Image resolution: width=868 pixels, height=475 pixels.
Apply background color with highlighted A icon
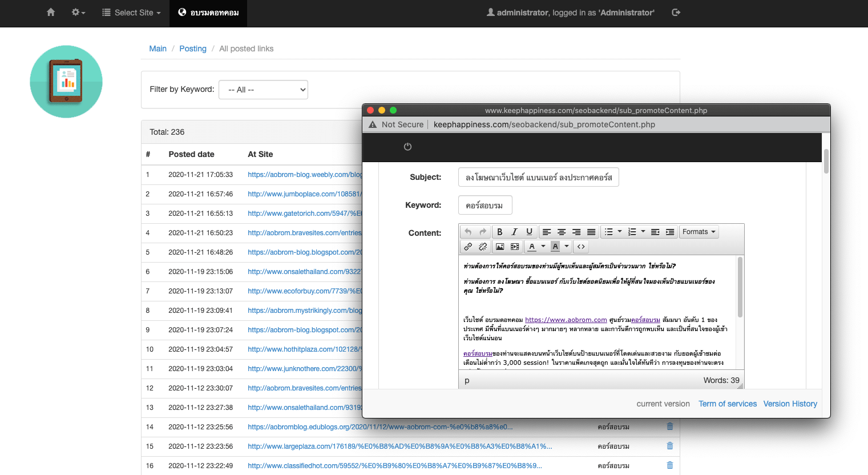coord(555,247)
